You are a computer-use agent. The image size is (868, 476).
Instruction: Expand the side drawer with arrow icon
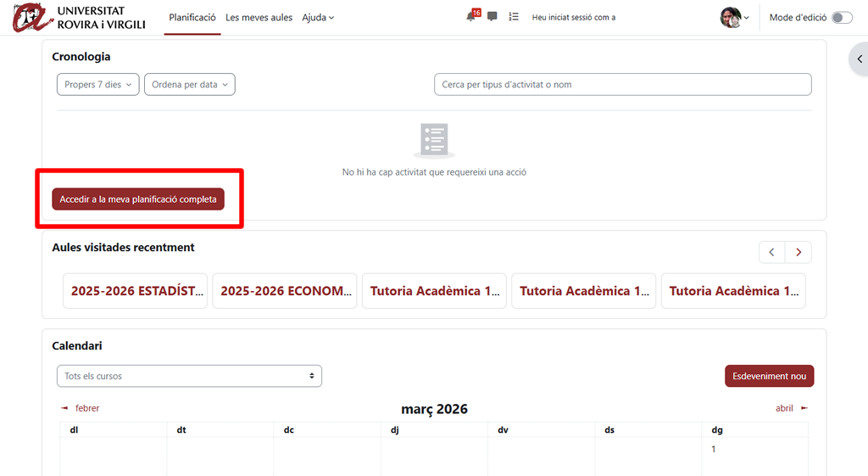[x=860, y=59]
